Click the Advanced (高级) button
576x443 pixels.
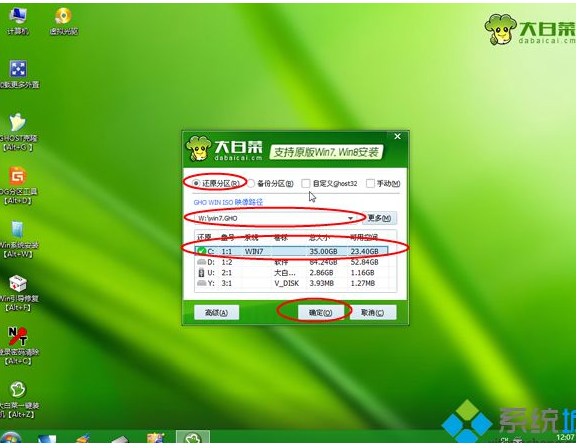[x=216, y=313]
